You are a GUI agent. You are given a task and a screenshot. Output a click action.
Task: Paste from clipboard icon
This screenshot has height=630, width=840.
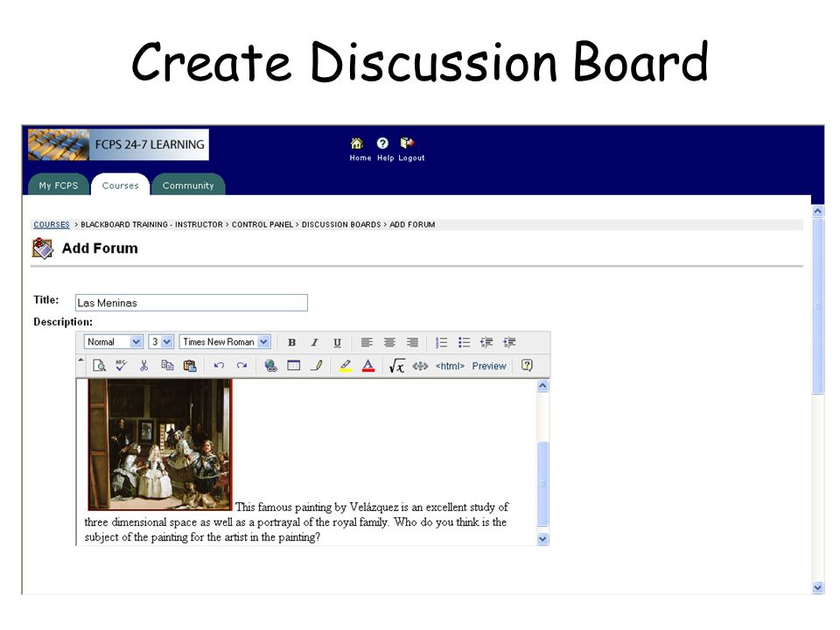click(x=190, y=366)
